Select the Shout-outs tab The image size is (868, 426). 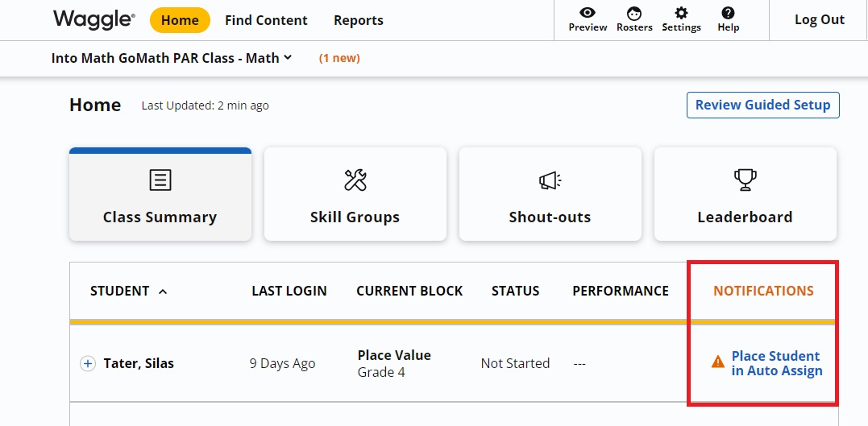coord(550,194)
